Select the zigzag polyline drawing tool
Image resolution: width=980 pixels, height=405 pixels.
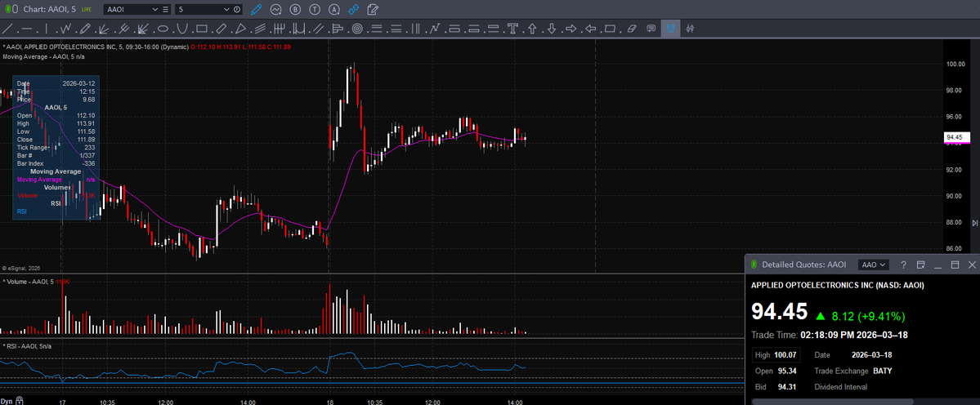(x=65, y=29)
